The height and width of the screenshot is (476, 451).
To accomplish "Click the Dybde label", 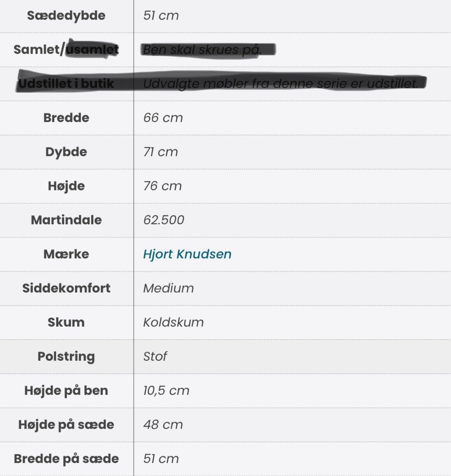I will coord(66,152).
